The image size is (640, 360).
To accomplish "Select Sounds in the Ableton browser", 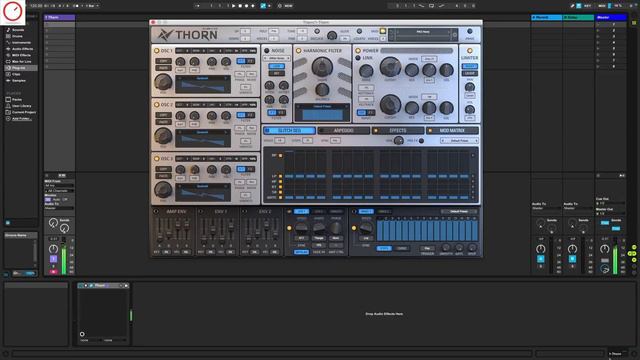I will pyautogui.click(x=18, y=30).
